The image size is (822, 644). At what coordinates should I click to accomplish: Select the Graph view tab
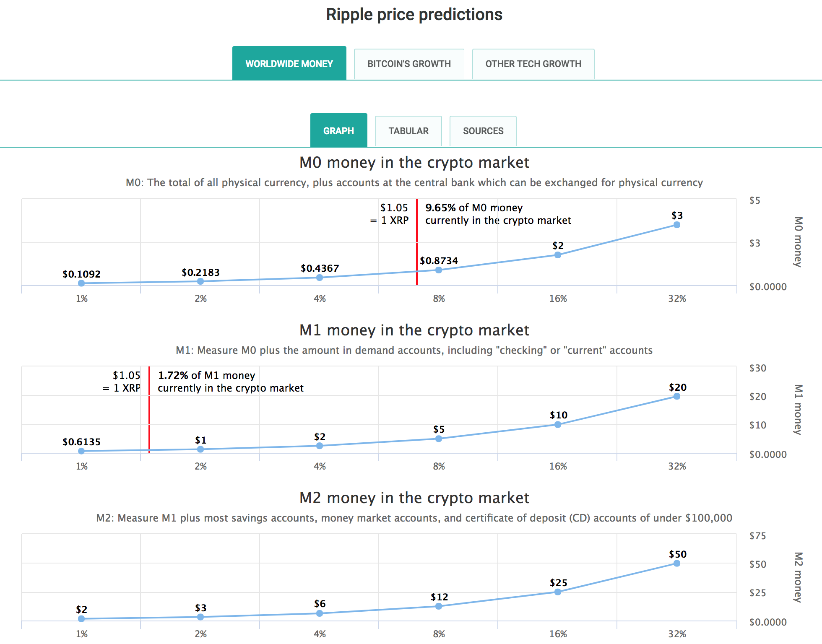[339, 130]
